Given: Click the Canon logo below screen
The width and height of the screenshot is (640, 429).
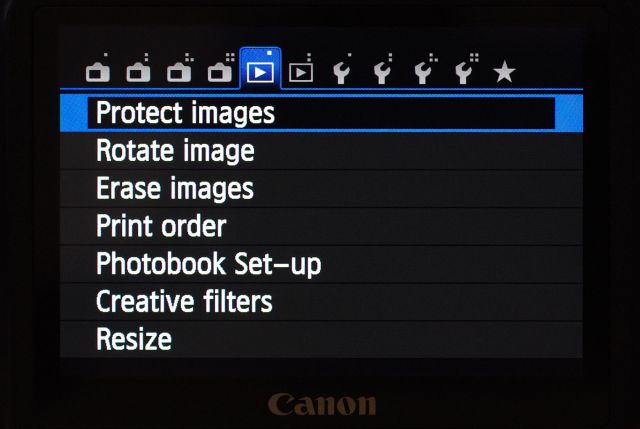Looking at the screenshot, I should [x=322, y=403].
